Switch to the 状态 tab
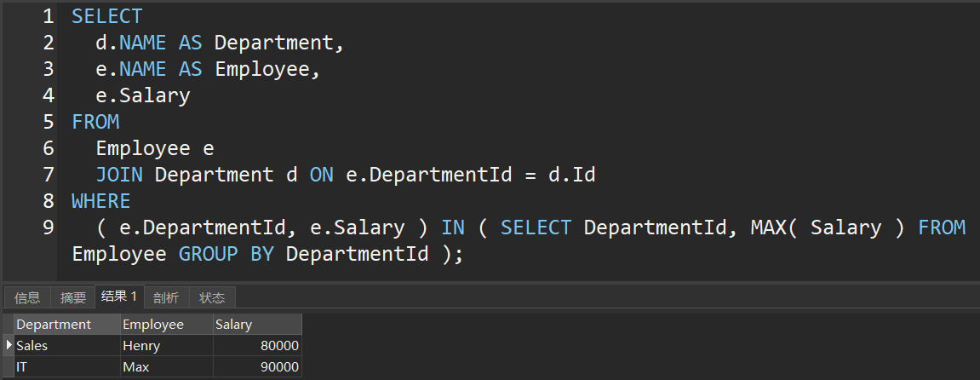Viewport: 980px width, 380px height. click(x=212, y=297)
